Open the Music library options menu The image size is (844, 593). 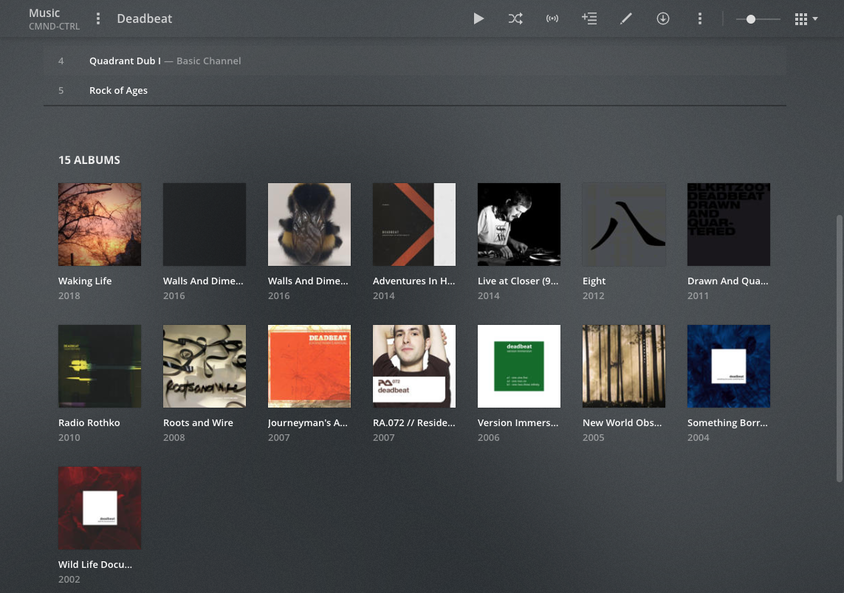(98, 19)
